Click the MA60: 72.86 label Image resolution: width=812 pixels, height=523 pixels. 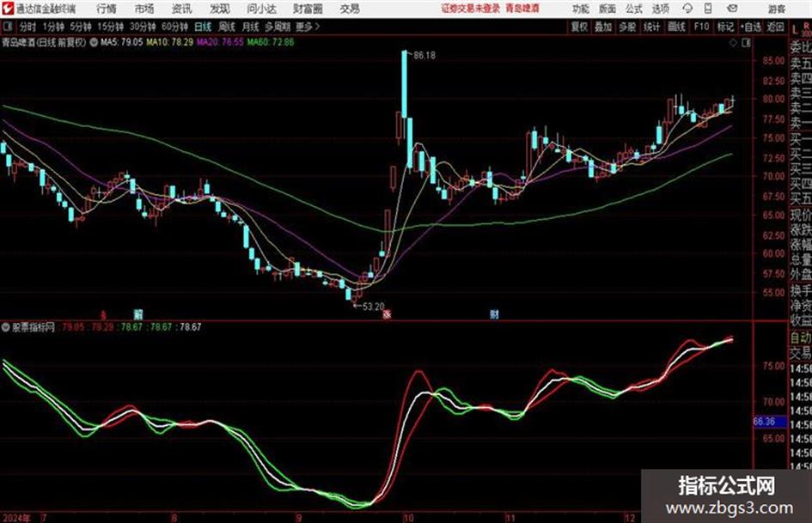tap(271, 42)
